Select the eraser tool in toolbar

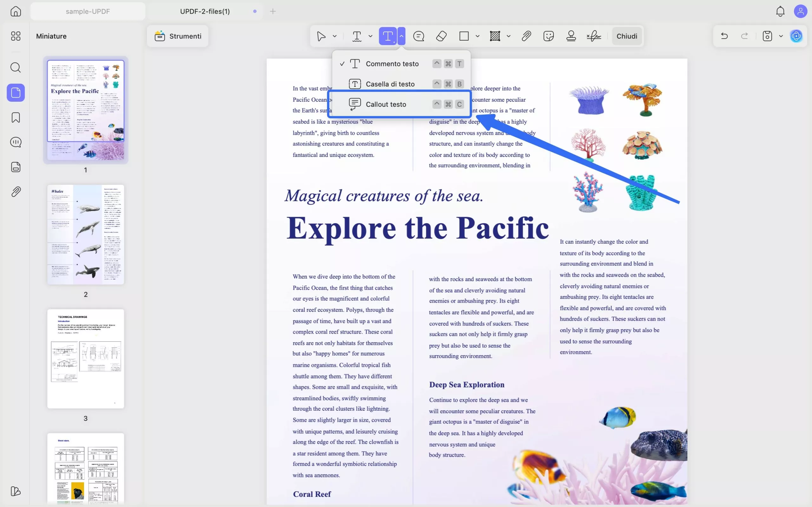pos(441,36)
